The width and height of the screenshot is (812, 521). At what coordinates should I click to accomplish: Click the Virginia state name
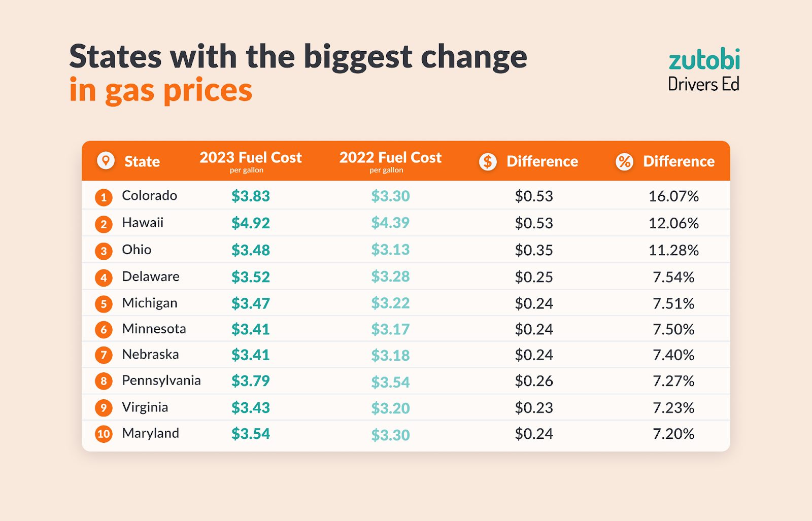coord(145,407)
